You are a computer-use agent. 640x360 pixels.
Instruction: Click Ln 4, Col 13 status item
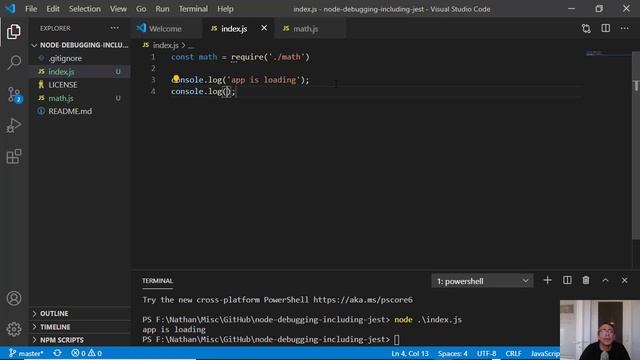tap(410, 353)
